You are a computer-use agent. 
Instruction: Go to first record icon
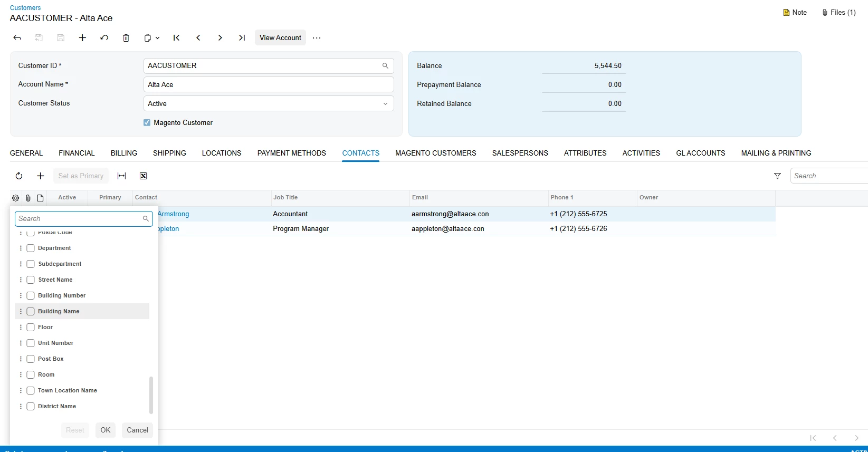pyautogui.click(x=177, y=38)
